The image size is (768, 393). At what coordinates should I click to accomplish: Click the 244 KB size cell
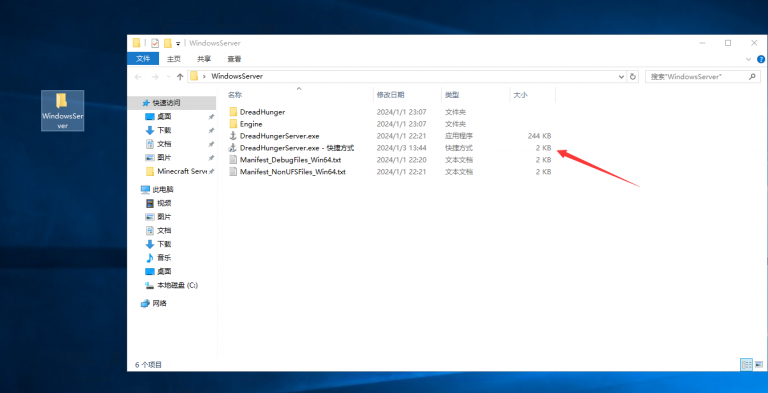point(539,136)
